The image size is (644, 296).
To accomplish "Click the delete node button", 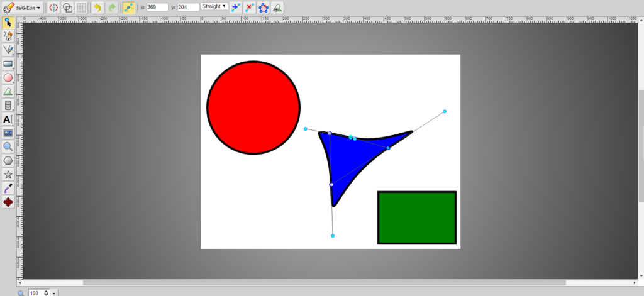I will pos(250,8).
